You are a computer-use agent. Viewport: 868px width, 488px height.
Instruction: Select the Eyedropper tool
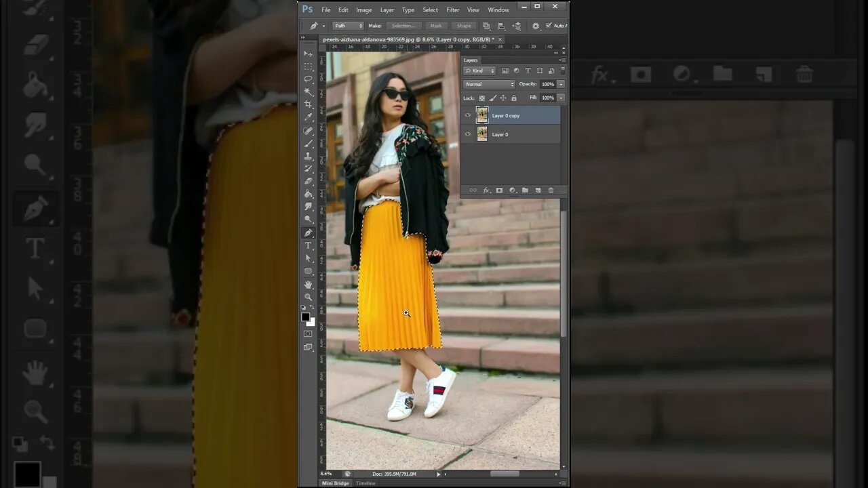tap(308, 117)
